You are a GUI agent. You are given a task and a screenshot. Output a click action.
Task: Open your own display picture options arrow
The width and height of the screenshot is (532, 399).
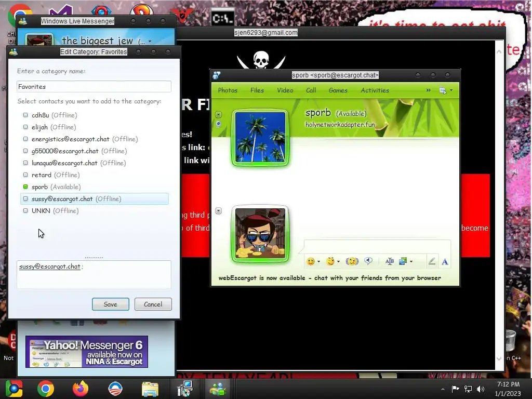(219, 211)
